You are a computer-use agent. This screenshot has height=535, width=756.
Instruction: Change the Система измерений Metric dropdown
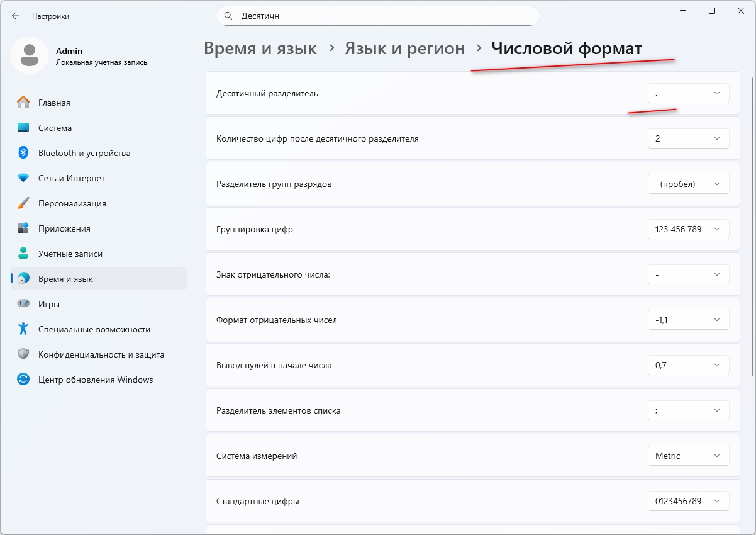[688, 456]
